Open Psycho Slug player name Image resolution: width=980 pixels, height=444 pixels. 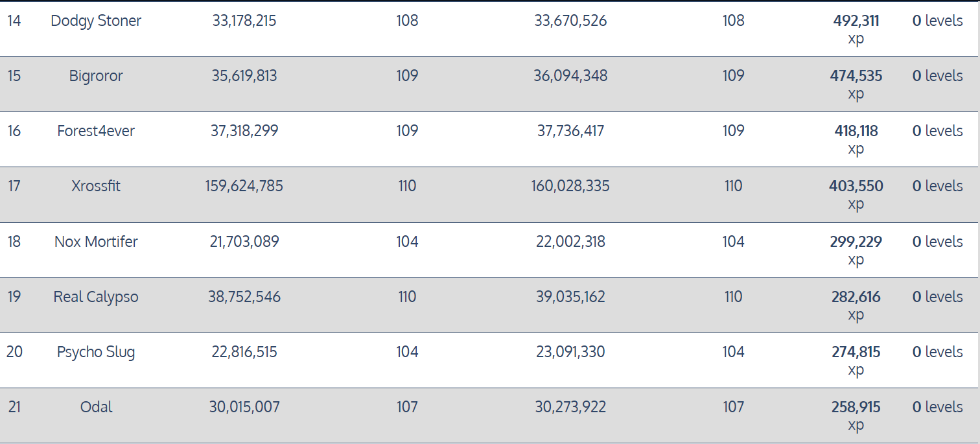[x=96, y=352]
